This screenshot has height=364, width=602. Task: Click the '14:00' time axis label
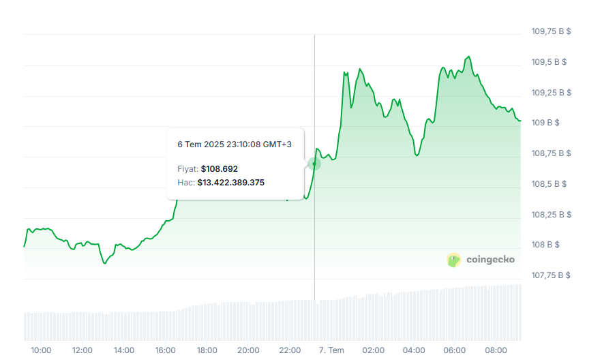coord(124,350)
